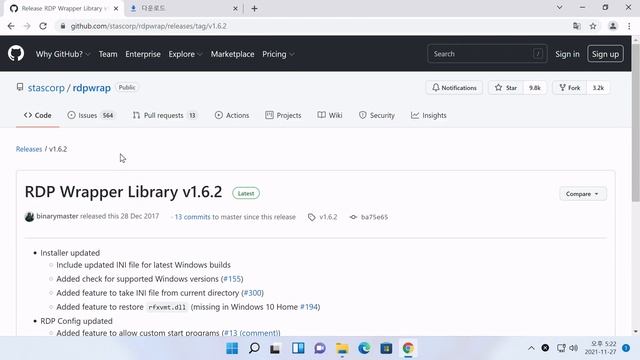
Task: Open the Chrome profile avatar
Action: 613,26
